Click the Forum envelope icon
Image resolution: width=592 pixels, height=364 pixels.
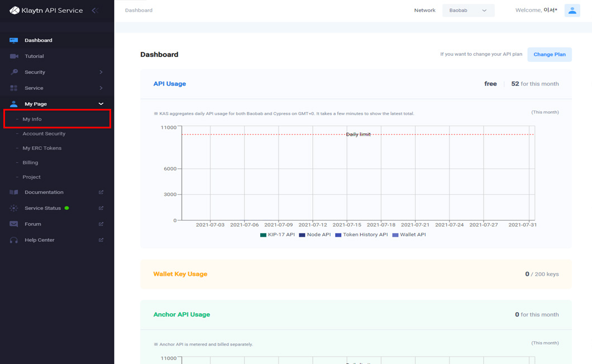13,224
